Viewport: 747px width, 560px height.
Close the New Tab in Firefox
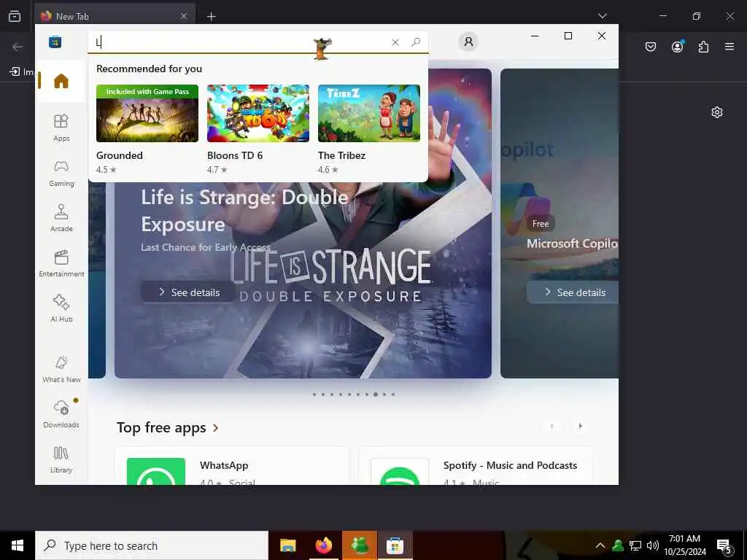click(184, 16)
